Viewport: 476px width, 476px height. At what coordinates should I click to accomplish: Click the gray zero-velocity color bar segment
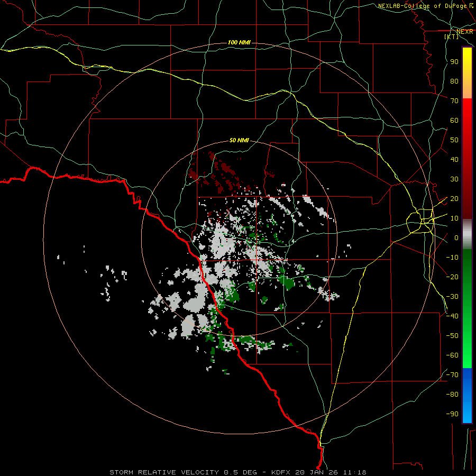(467, 234)
